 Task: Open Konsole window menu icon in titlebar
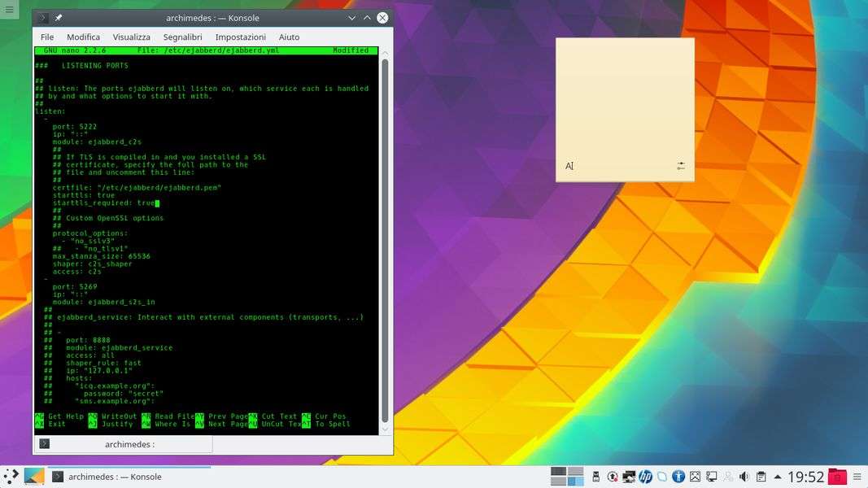pyautogui.click(x=43, y=18)
